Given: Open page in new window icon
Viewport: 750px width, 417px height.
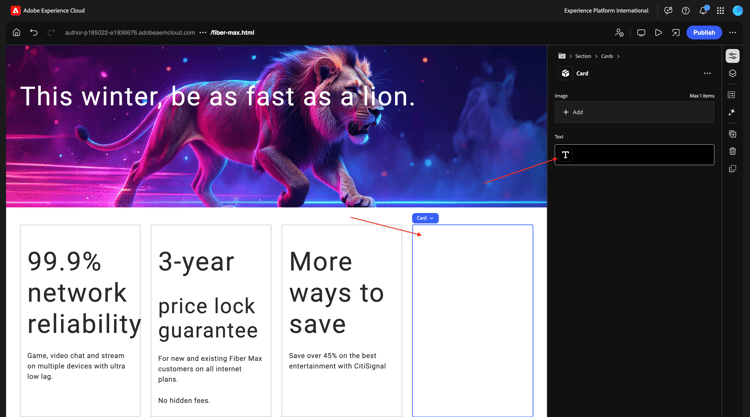Looking at the screenshot, I should [x=675, y=33].
